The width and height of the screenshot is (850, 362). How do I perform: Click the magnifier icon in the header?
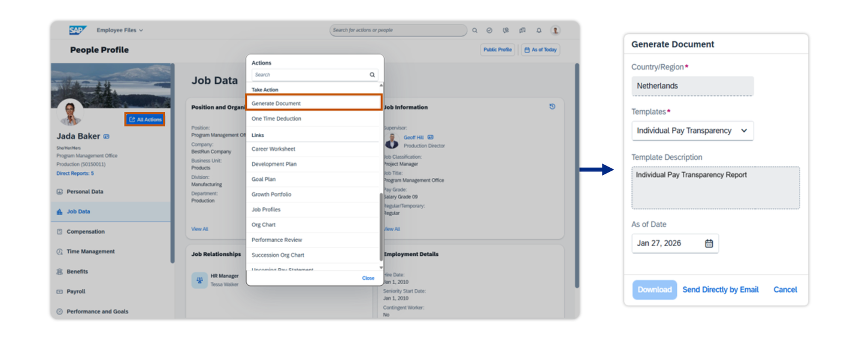point(475,30)
